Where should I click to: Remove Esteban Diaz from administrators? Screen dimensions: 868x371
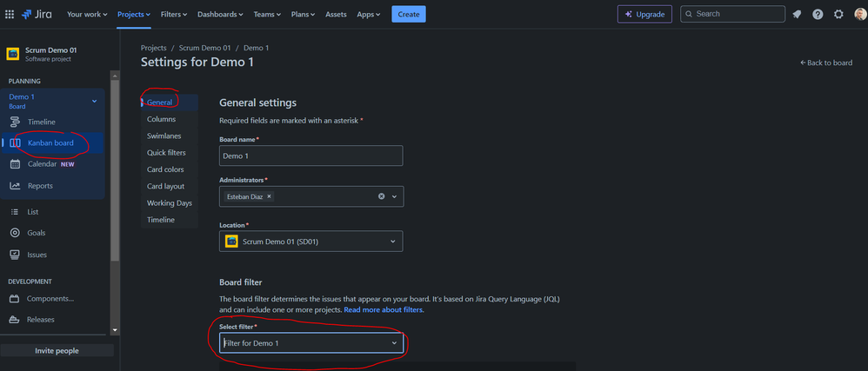269,196
